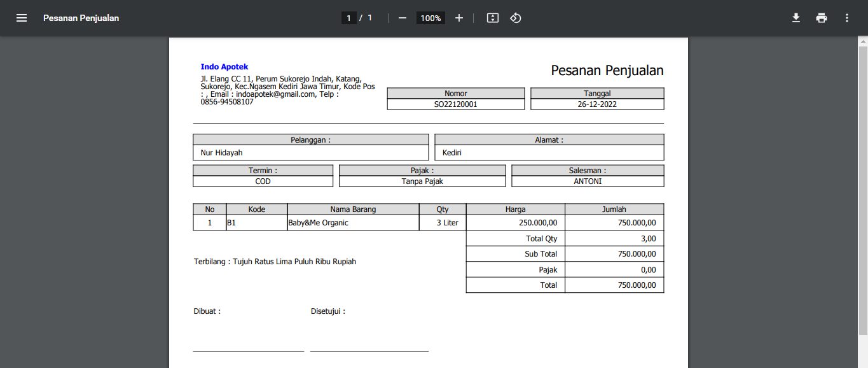The width and height of the screenshot is (868, 368).
Task: Click the salesman ANTONI cell
Action: click(588, 181)
